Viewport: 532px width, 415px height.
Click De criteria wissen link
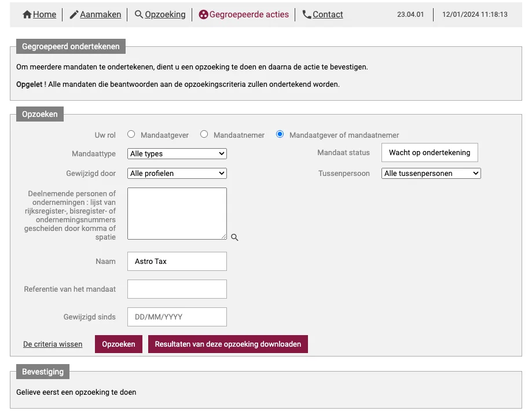click(x=53, y=344)
